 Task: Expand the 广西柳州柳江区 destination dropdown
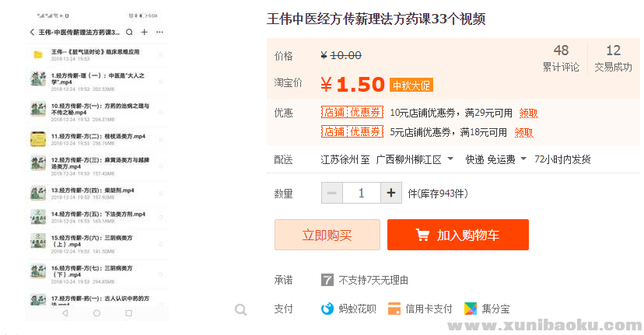[x=448, y=159]
